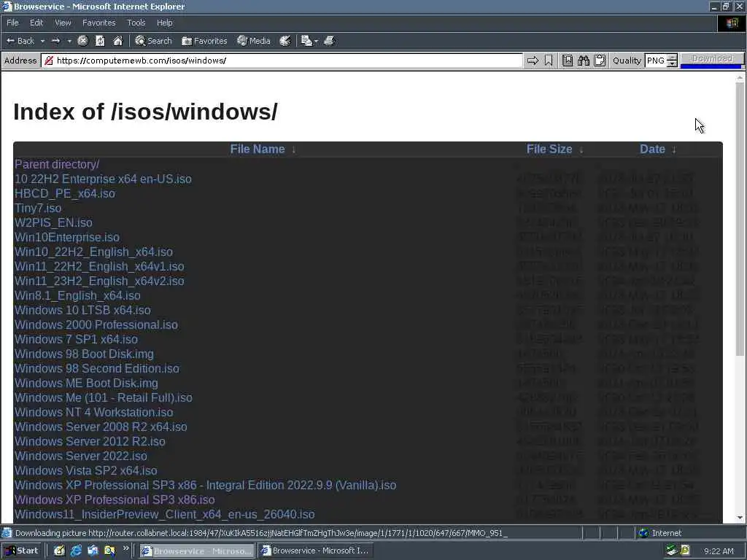Screen dimensions: 747x560
Task: Click Win11_23H2_English_x64v2.iso link
Action: (x=99, y=281)
